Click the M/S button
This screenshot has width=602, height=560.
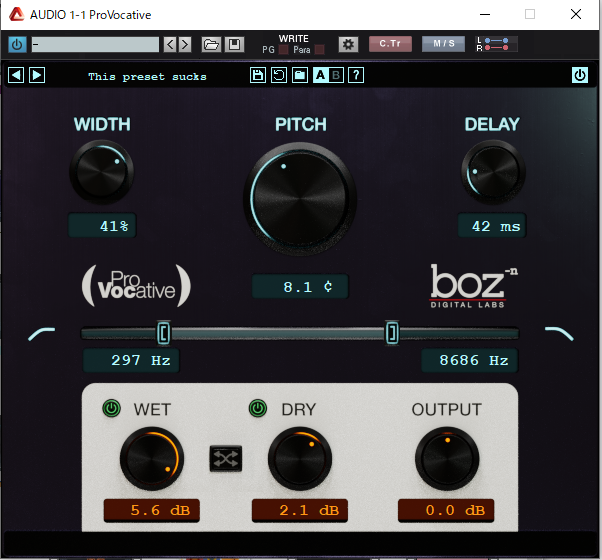443,44
